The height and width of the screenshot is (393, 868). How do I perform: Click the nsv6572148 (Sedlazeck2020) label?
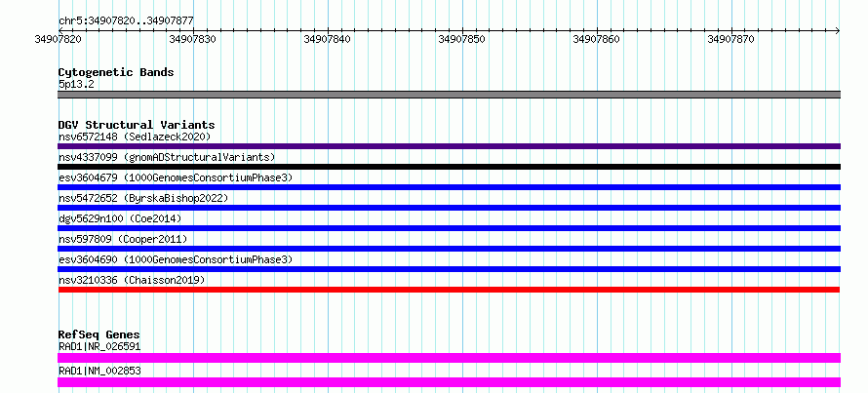(x=135, y=137)
